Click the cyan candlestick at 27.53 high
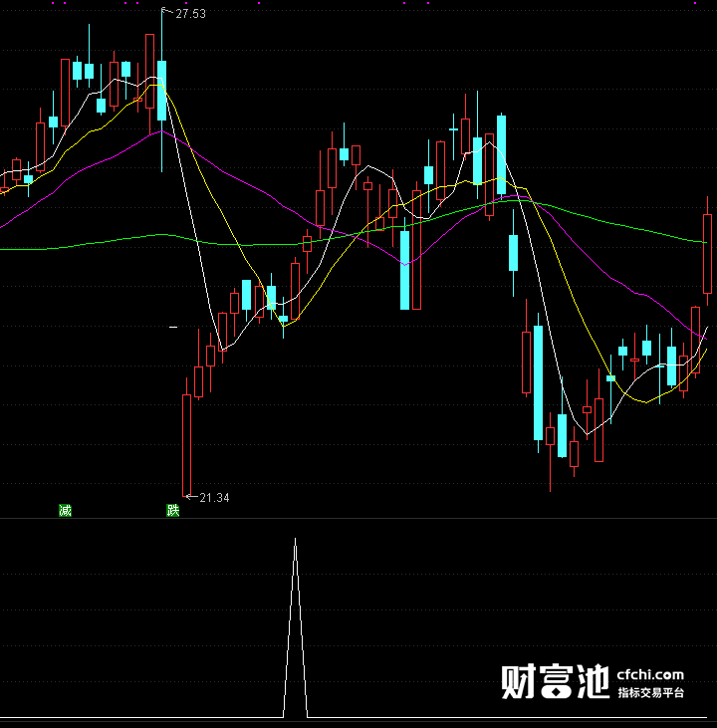This screenshot has height=728, width=717. pos(161,90)
